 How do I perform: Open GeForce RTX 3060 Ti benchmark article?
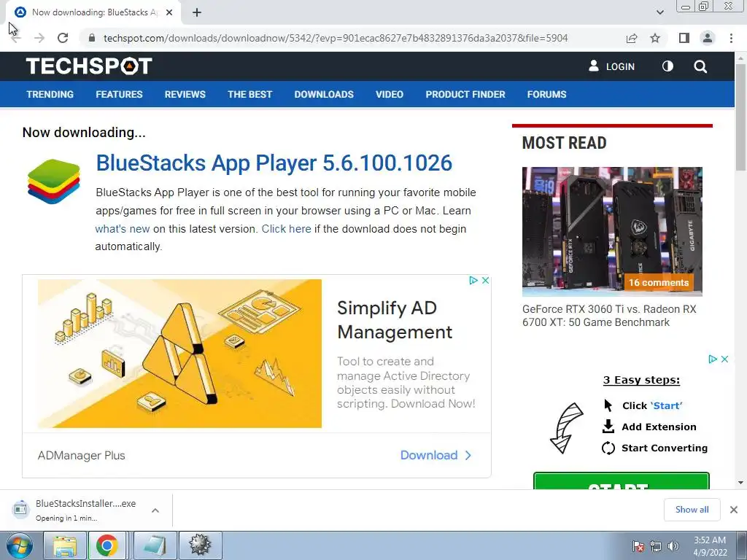pyautogui.click(x=609, y=316)
